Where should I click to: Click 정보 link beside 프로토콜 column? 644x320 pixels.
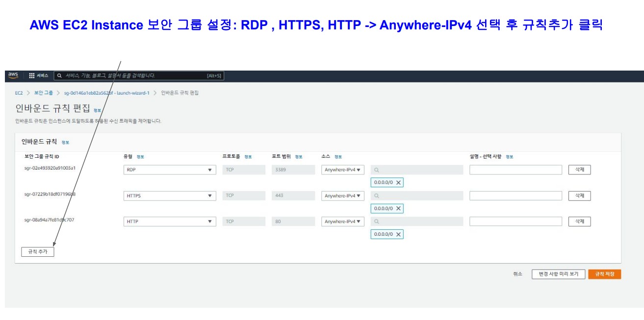pos(248,157)
